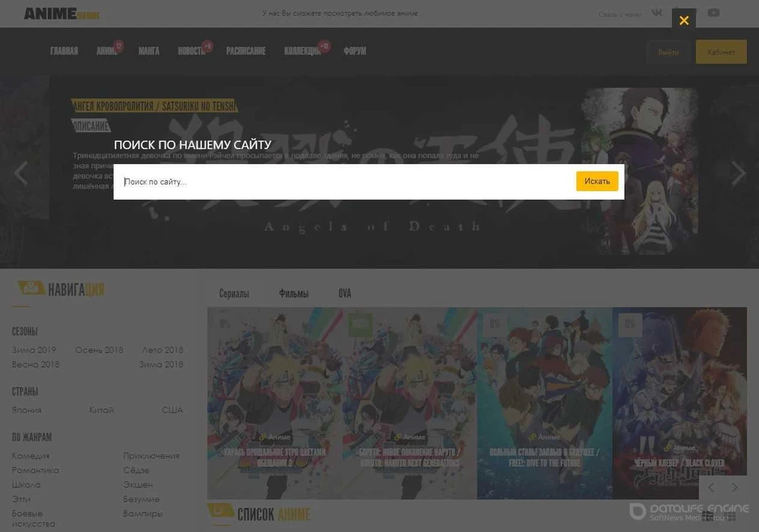
Task: Open the 'НОВОСТИ' menu item
Action: (x=192, y=51)
